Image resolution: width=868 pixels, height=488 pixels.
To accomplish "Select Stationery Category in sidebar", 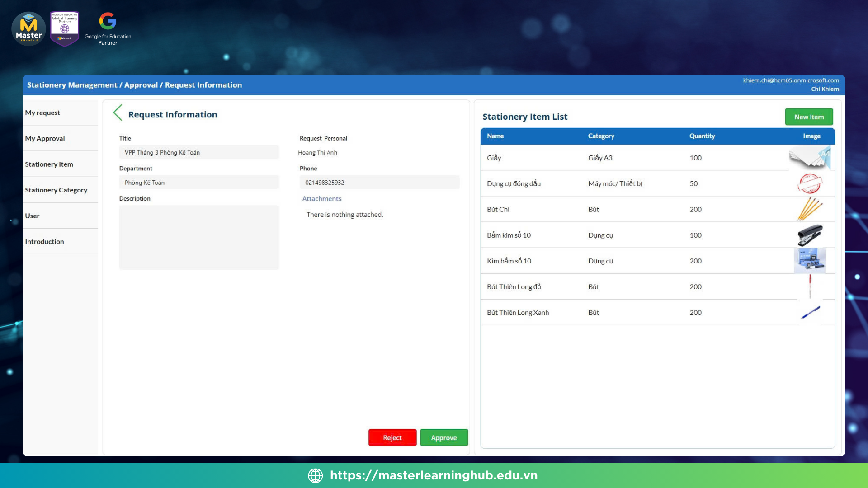I will pos(56,190).
